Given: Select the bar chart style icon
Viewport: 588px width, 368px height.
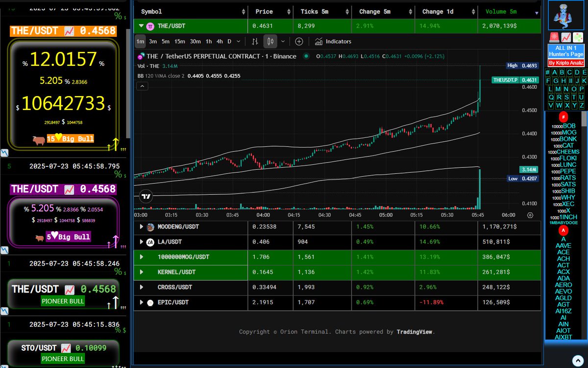Looking at the screenshot, I should click(x=255, y=42).
